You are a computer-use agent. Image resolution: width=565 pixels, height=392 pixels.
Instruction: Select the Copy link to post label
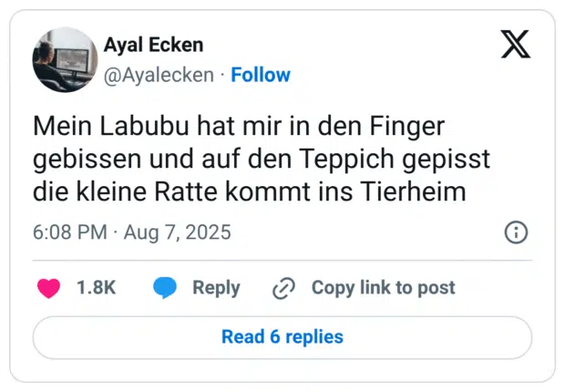tap(383, 288)
